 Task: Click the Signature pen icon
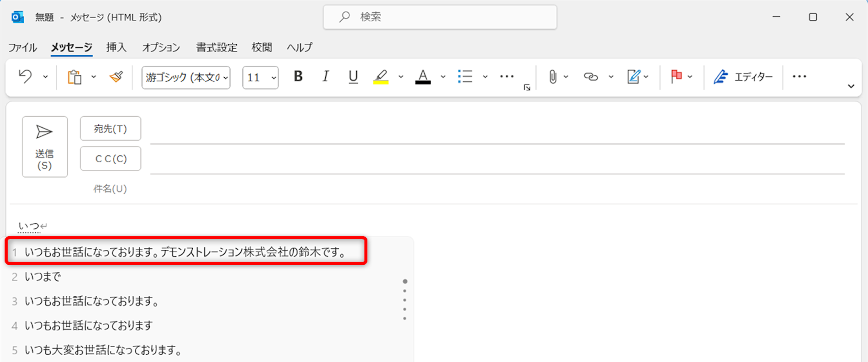click(633, 77)
